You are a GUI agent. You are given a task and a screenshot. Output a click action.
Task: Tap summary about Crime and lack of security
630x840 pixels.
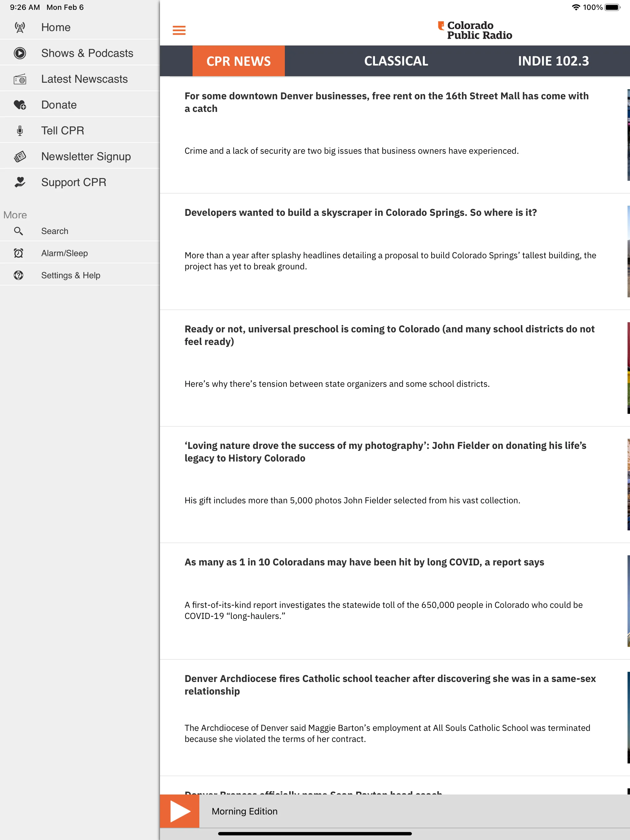[x=352, y=151]
